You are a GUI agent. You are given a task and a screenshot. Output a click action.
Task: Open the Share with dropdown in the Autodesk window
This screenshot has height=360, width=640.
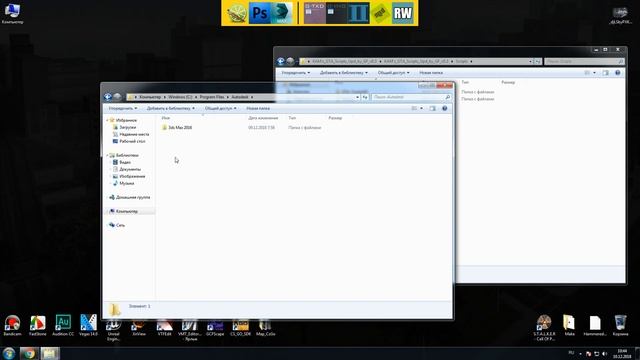(220, 108)
